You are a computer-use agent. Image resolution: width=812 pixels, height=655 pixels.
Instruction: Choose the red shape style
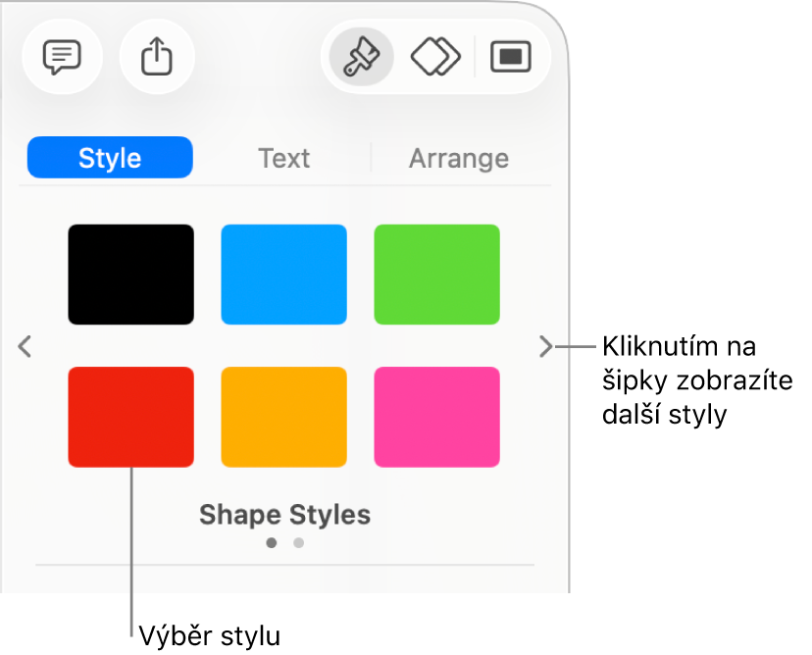[x=130, y=417]
